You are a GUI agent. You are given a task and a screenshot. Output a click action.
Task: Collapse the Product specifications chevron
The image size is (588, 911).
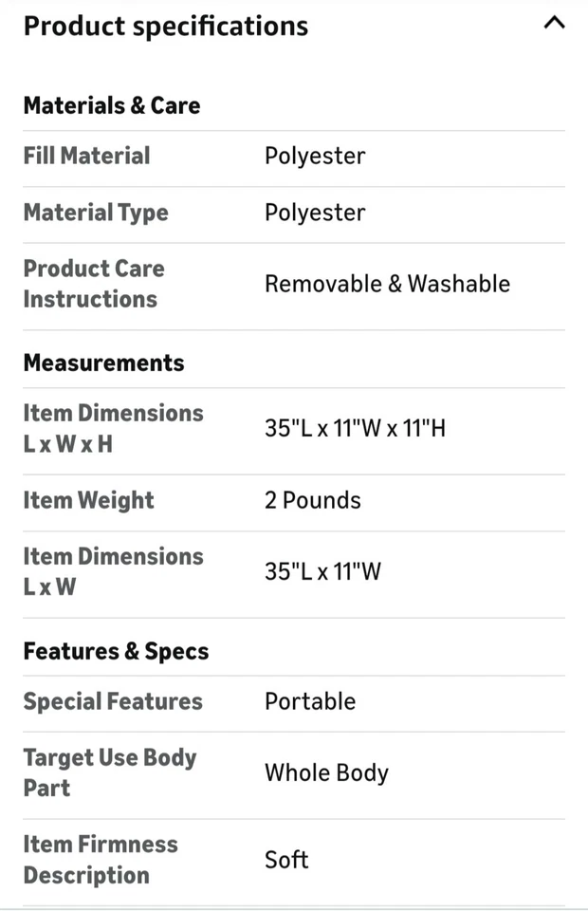point(554,24)
